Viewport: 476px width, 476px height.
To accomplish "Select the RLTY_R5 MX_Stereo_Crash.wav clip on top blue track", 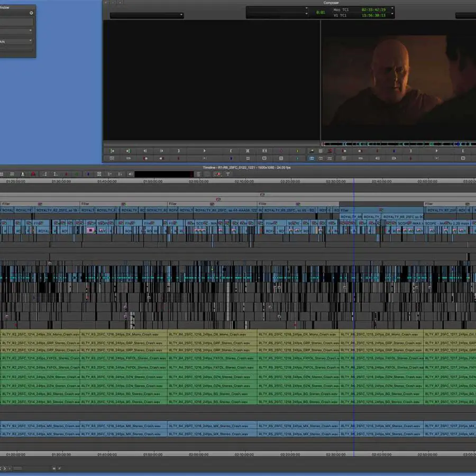I will click(x=298, y=426).
